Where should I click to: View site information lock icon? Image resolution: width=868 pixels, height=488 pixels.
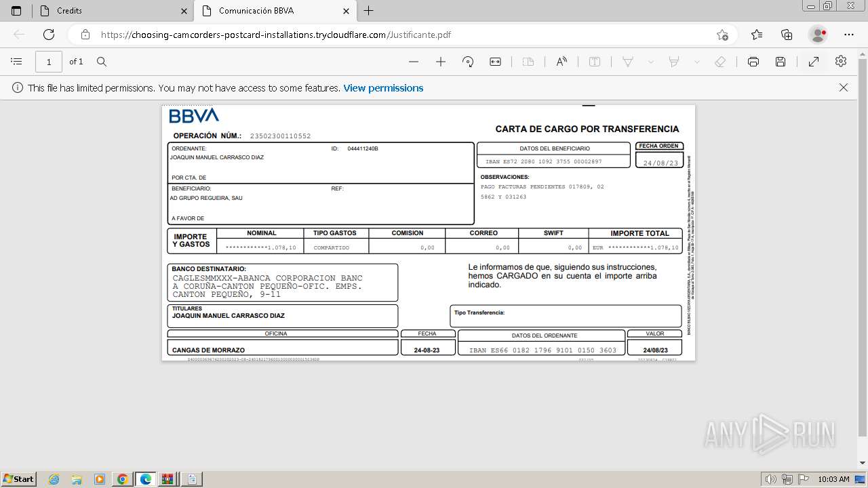(85, 35)
